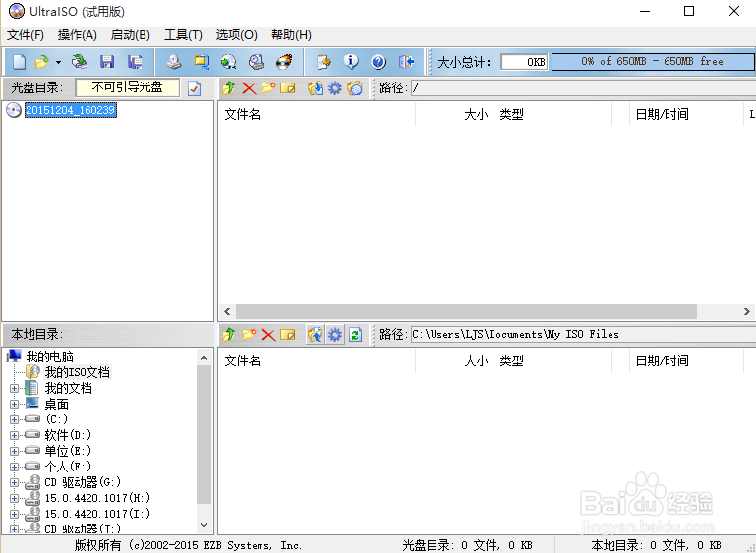Click the Open CD/DVD icon with green arrow
The width and height of the screenshot is (756, 553).
(x=80, y=62)
